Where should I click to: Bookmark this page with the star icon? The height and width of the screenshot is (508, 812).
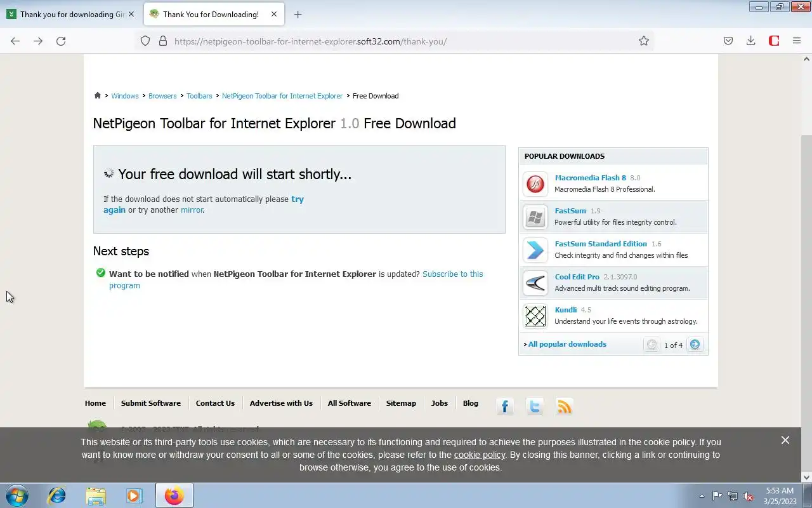(644, 41)
